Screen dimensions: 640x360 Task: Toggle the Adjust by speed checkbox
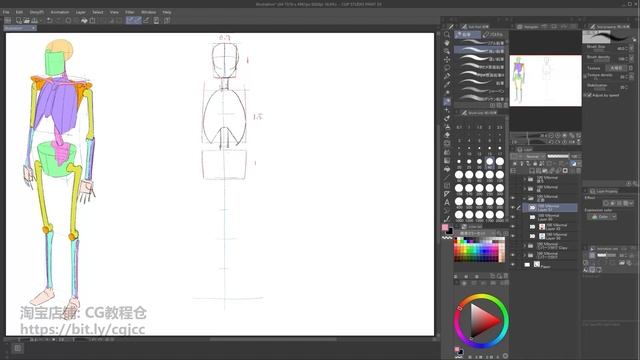coord(589,95)
